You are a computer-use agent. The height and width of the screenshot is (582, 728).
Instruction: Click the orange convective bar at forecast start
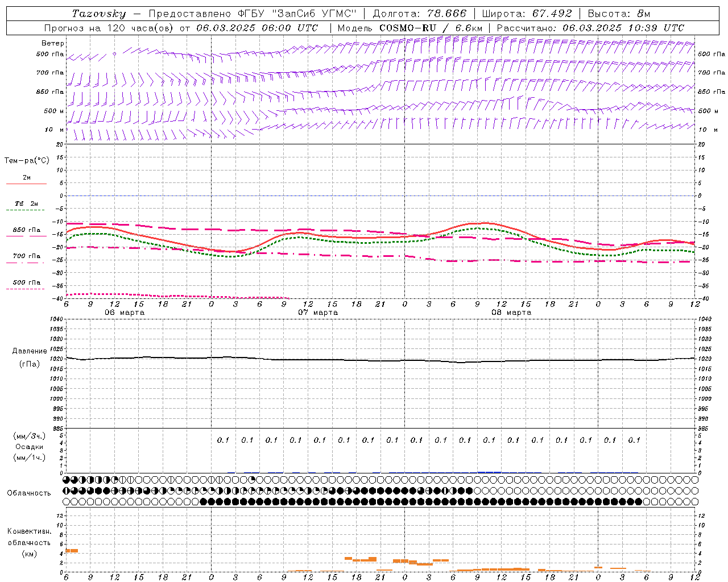tap(72, 551)
